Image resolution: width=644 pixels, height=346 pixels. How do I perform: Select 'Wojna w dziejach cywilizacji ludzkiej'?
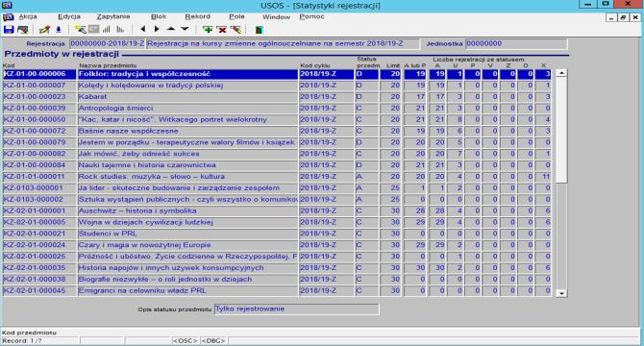[187, 222]
